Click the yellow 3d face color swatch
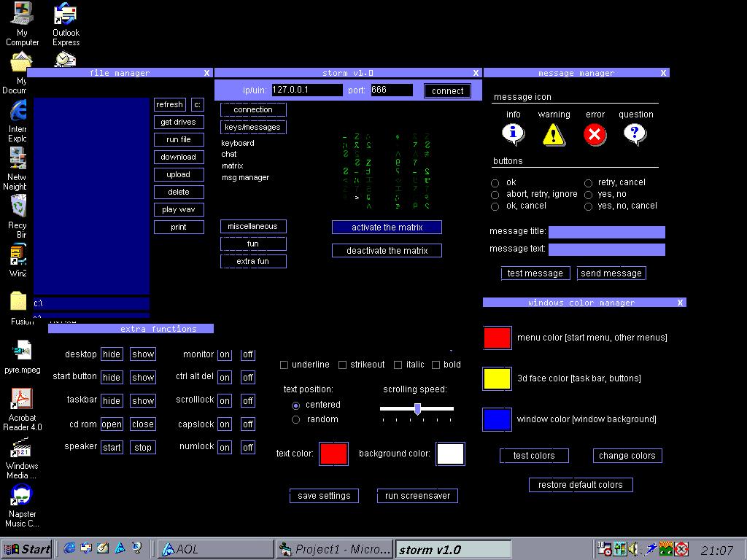 [x=497, y=378]
